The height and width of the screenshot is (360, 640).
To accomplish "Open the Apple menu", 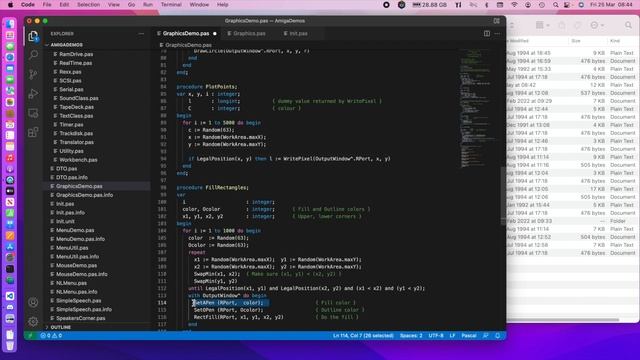I will [10, 5].
